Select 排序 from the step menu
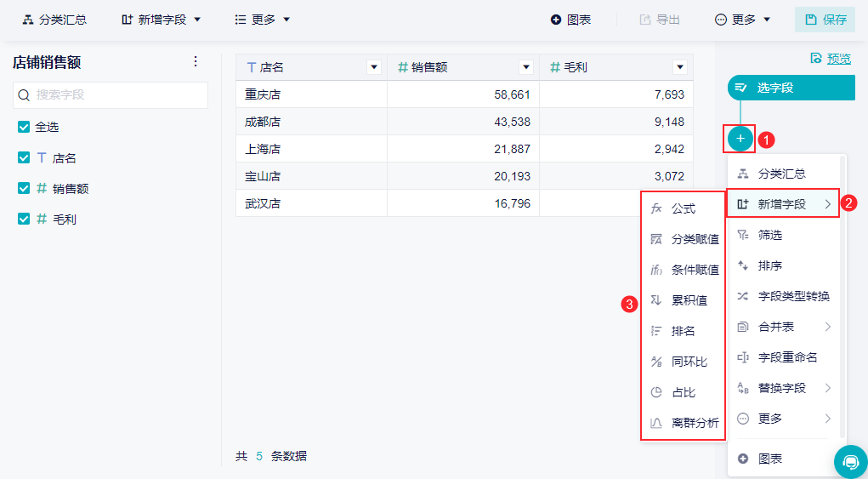The width and height of the screenshot is (868, 479). [769, 265]
